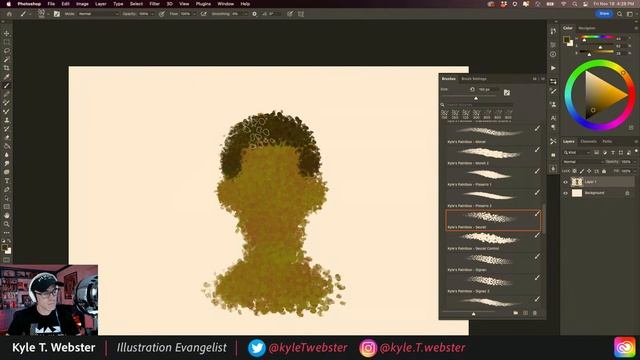Viewport: 640px width, 360px height.
Task: Toggle symmetry painting options
Action: (x=301, y=14)
